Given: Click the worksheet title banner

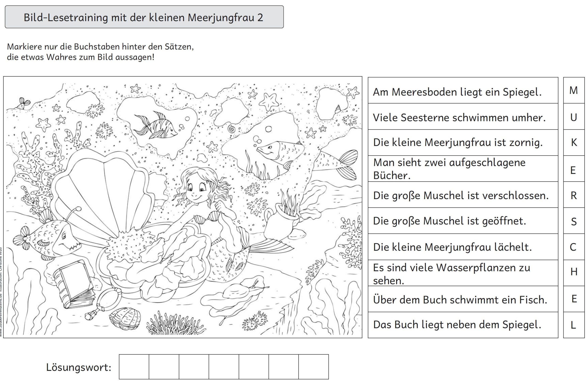Looking at the screenshot, I should tap(144, 17).
